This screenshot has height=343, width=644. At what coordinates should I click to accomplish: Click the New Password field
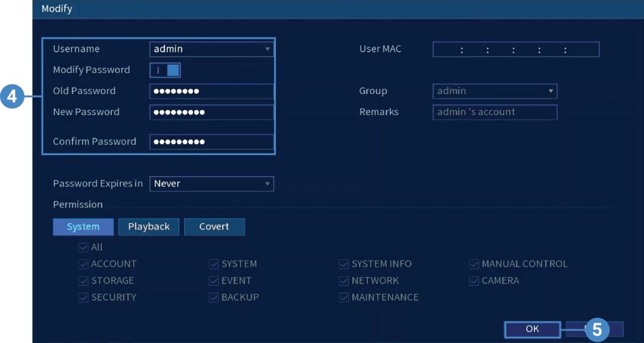click(211, 112)
